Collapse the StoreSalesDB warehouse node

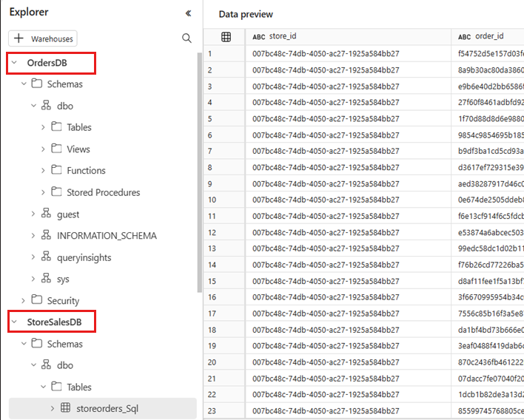pyautogui.click(x=14, y=322)
